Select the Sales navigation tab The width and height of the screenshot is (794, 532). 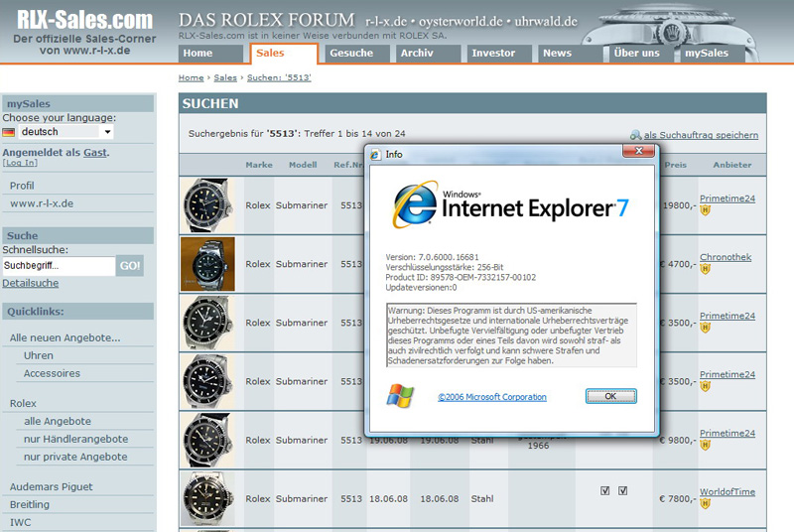click(284, 54)
